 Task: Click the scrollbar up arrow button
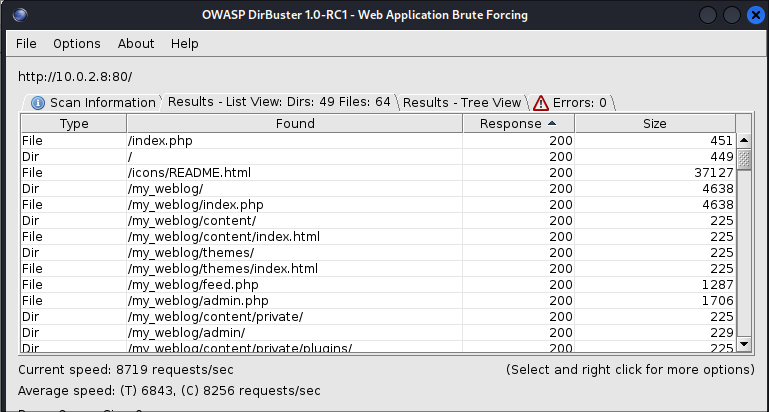pos(743,141)
